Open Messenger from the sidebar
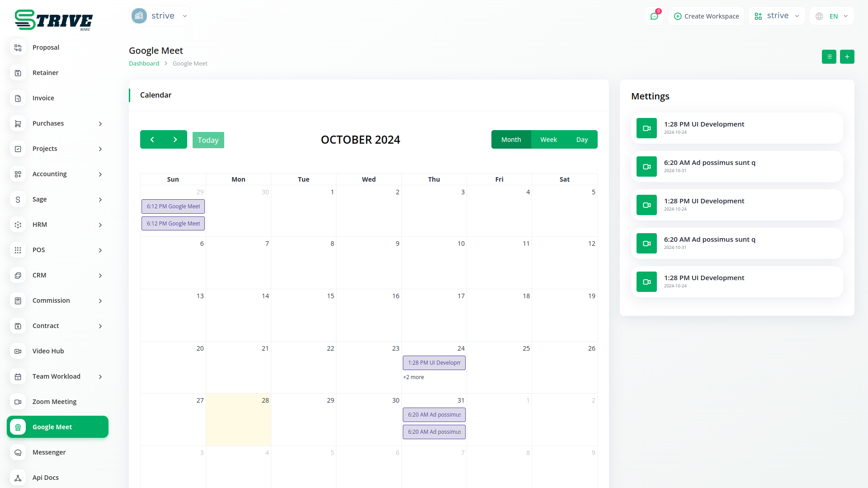Screen dimensions: 868x488 (x=49, y=452)
